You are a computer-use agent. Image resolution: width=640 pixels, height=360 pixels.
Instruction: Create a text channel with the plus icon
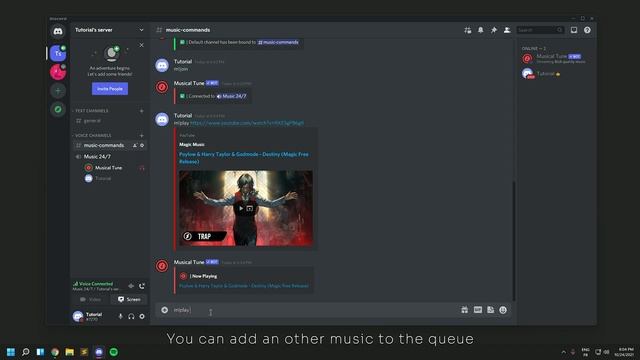click(142, 111)
